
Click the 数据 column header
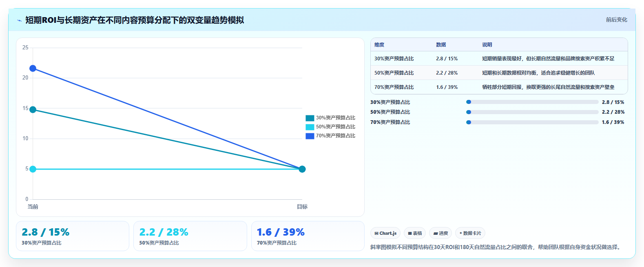[441, 45]
